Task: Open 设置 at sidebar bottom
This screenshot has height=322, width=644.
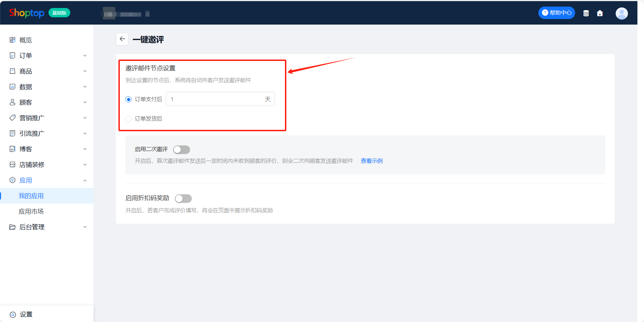Action: click(47, 314)
